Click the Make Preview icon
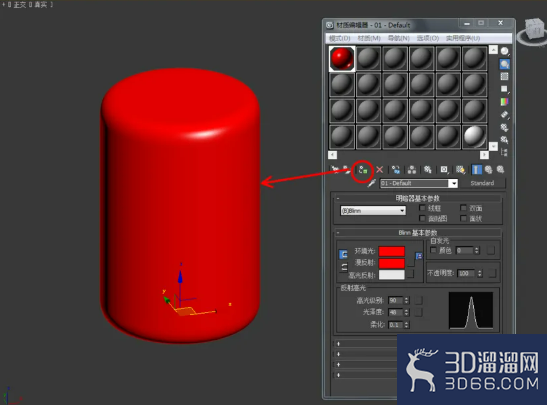Viewport: 547px width, 405px height. (504, 114)
